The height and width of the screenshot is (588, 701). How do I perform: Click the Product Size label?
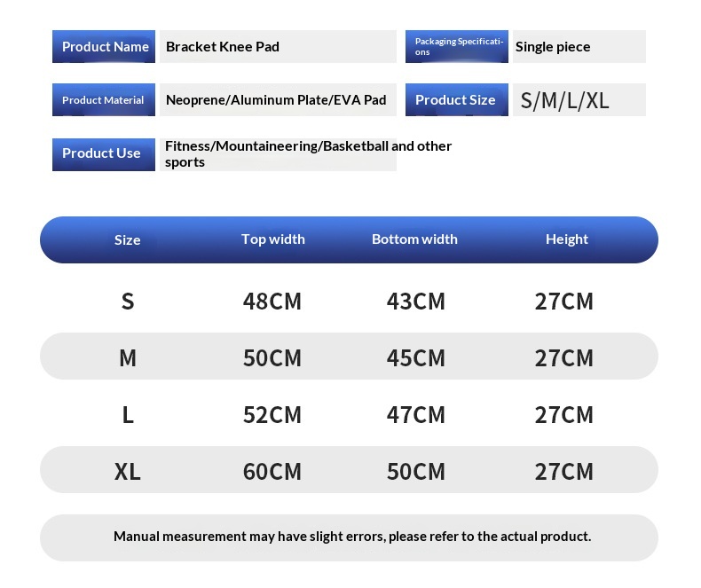457,99
